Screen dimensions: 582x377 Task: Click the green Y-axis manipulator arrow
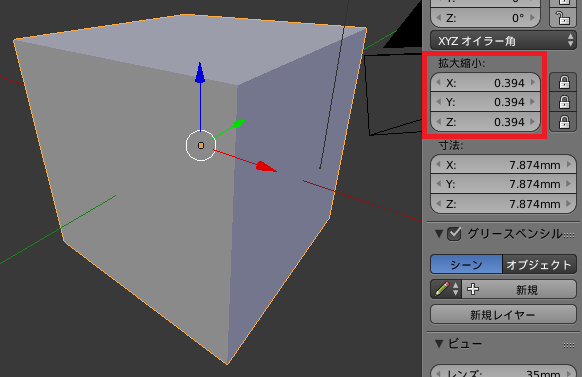[x=239, y=124]
